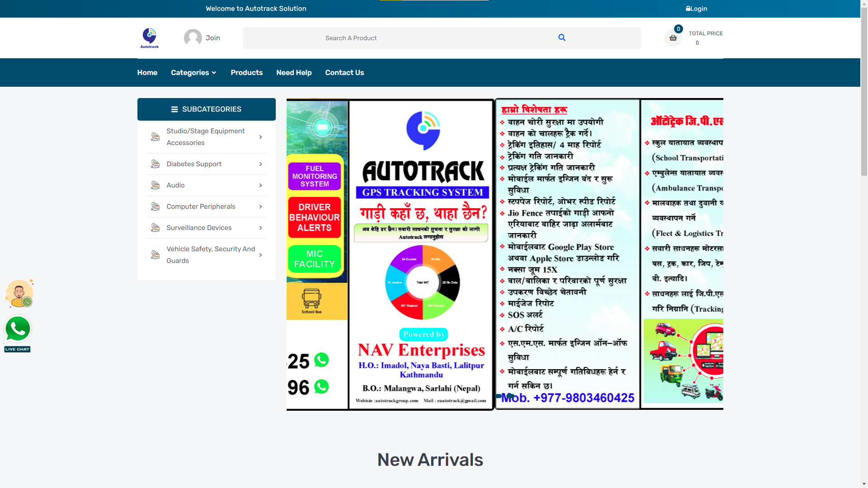The width and height of the screenshot is (868, 488).
Task: Open Vehicle Safety, Security And Guards
Action: (211, 255)
